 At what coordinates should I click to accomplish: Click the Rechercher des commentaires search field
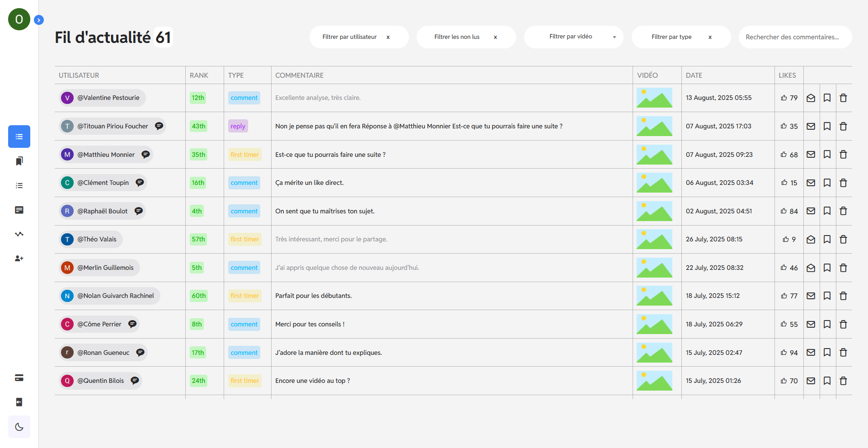pyautogui.click(x=795, y=37)
